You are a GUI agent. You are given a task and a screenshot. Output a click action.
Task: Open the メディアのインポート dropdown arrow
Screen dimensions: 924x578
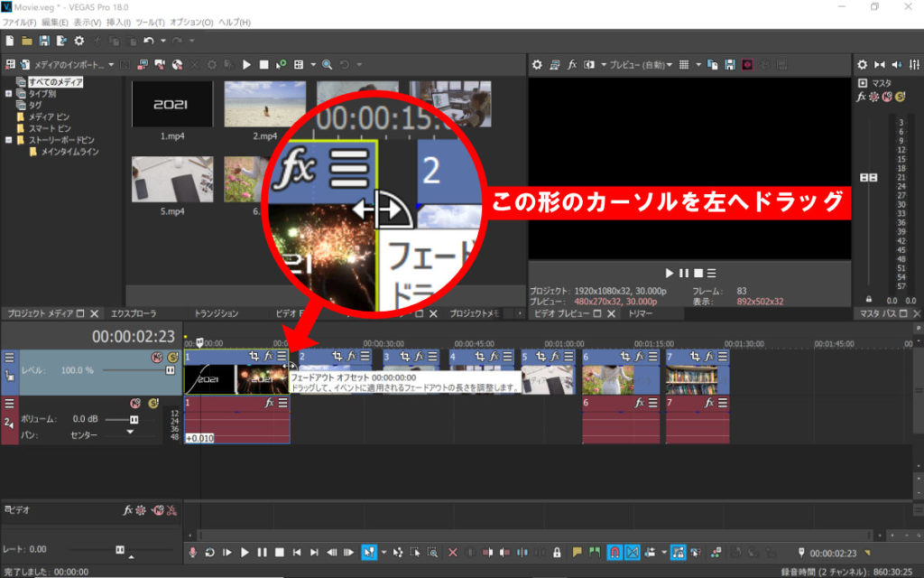pos(111,65)
